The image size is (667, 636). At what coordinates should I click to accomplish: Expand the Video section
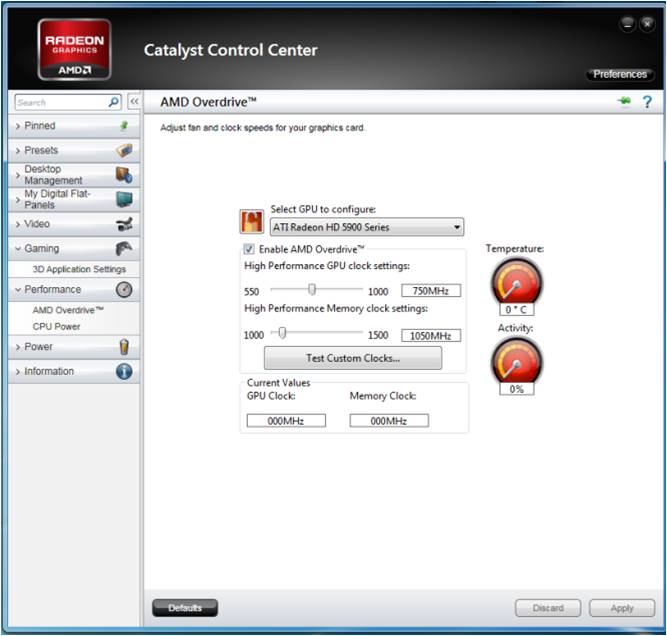tap(74, 224)
